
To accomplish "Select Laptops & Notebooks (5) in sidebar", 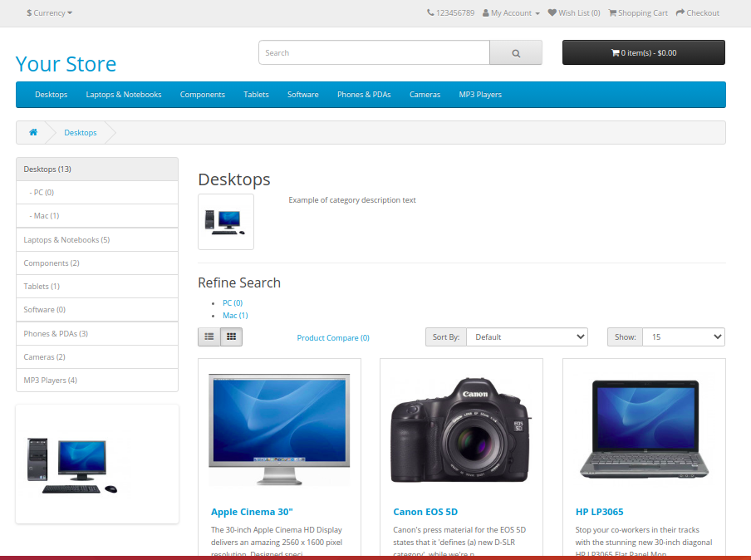I will click(97, 239).
